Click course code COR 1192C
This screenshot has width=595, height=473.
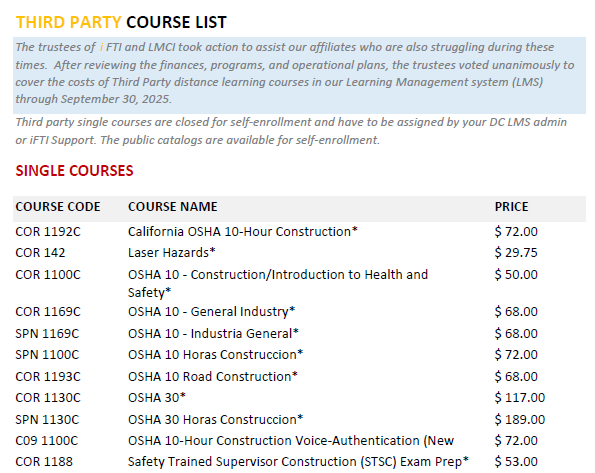click(x=48, y=232)
